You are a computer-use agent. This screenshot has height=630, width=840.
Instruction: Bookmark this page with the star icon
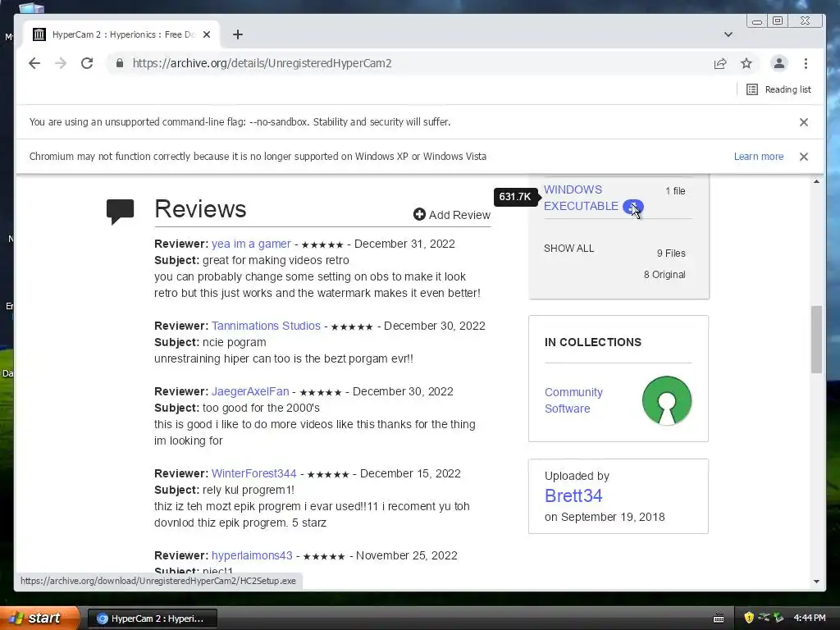(746, 63)
